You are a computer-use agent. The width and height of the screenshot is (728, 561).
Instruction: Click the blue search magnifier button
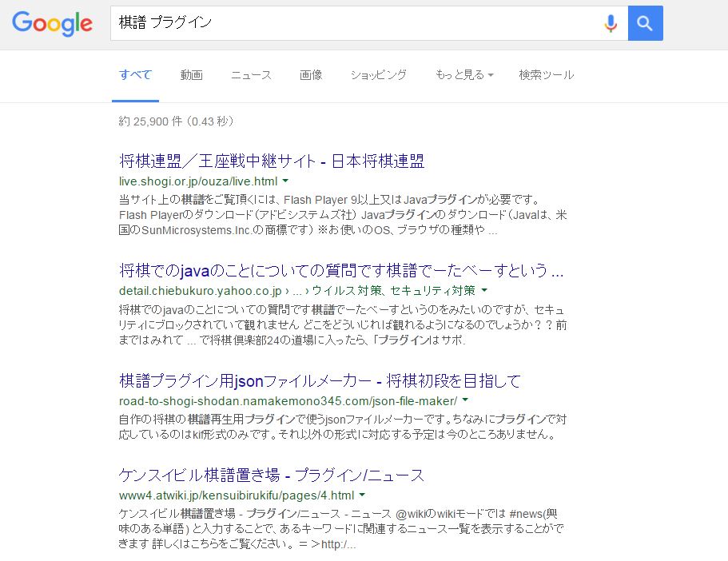646,23
